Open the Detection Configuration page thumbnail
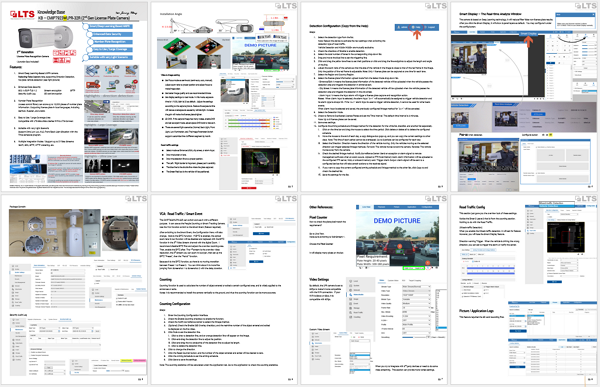The height and width of the screenshot is (387, 600). [374, 96]
